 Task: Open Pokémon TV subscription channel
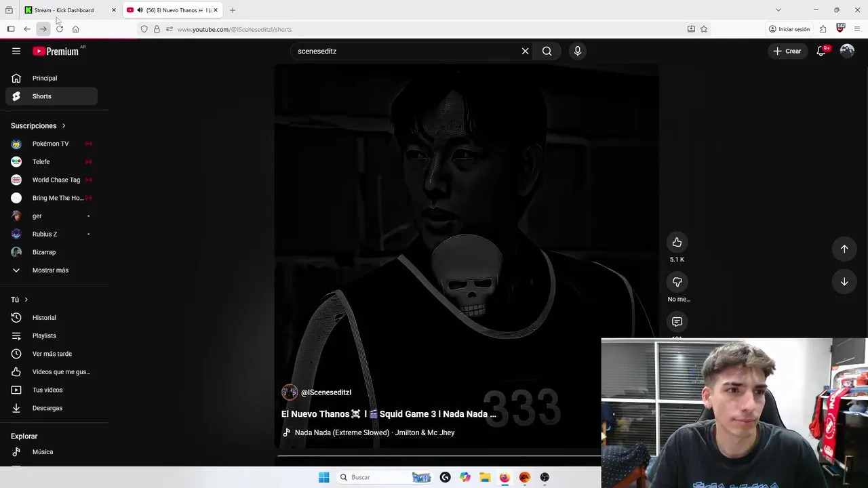52,144
